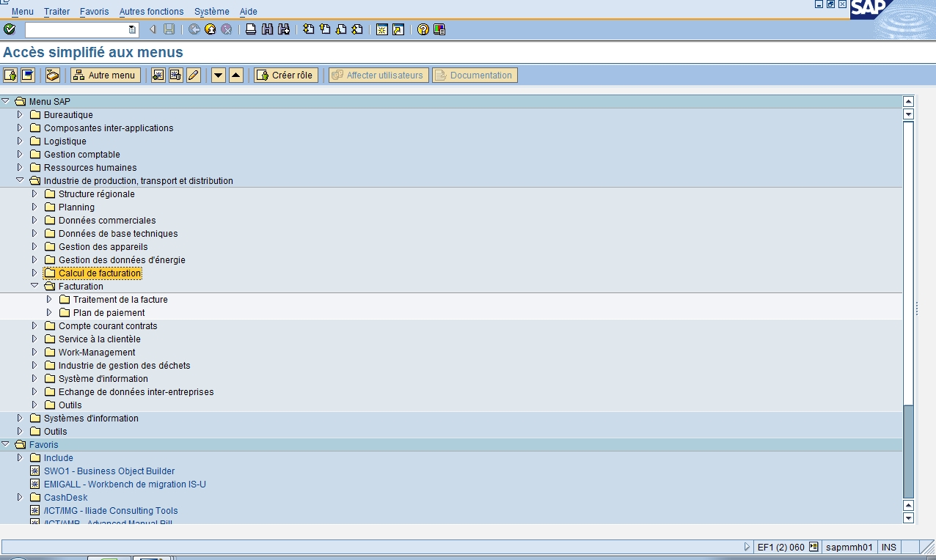Go to Previous page icon
Screen dimensions: 936x560
coord(324,29)
